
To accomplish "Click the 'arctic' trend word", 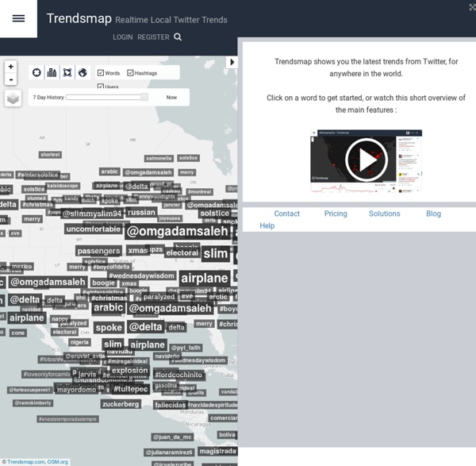I will pyautogui.click(x=218, y=297).
